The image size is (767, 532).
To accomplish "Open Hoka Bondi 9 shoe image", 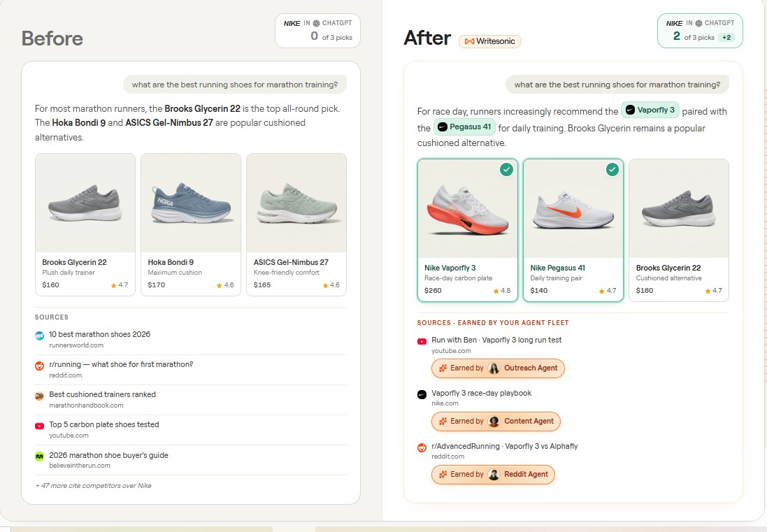I will (191, 203).
